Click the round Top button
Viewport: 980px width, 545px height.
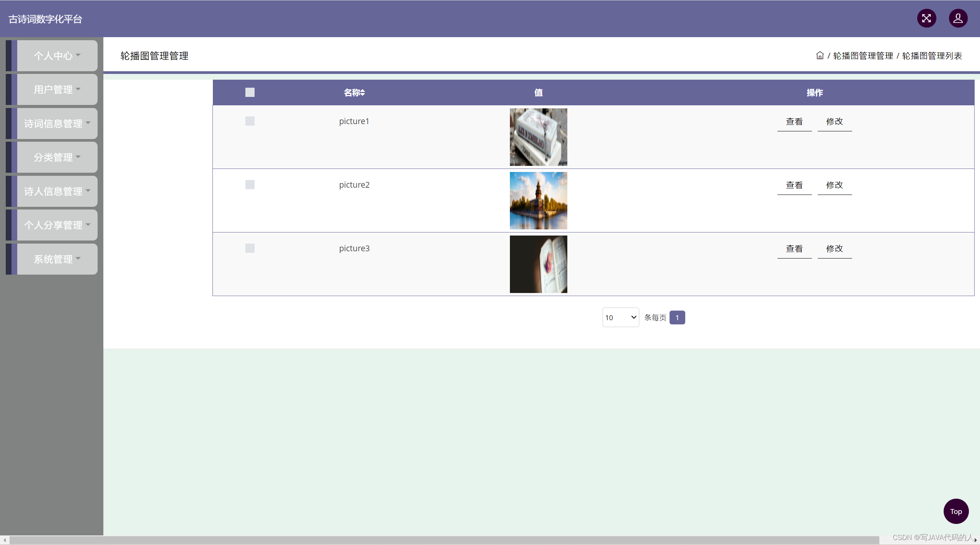(956, 511)
